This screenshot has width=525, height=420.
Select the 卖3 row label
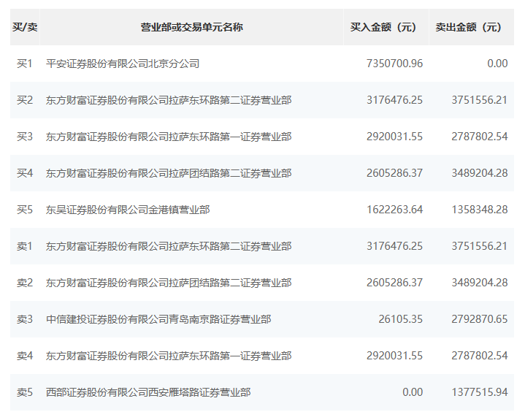(24, 319)
